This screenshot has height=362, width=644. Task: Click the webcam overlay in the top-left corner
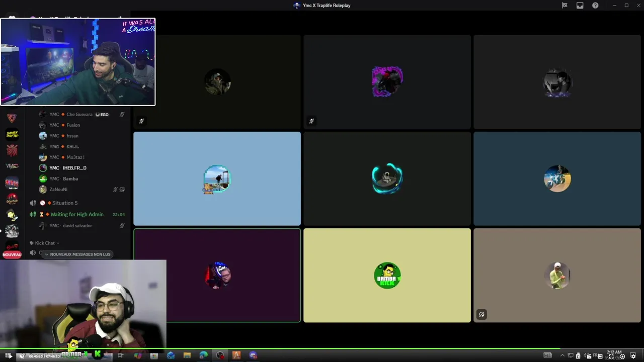pyautogui.click(x=78, y=62)
